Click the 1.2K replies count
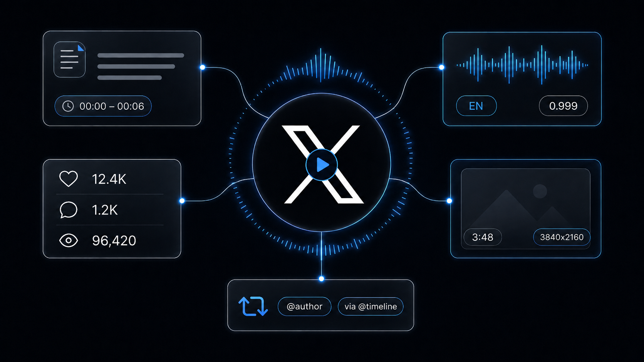Viewport: 644px width, 362px height. pos(105,210)
